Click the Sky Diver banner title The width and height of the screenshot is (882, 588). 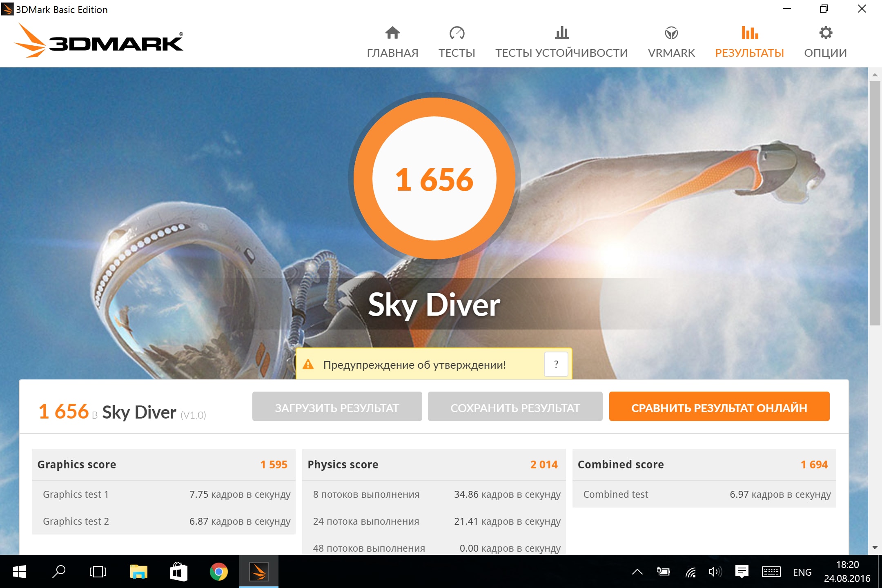434,305
